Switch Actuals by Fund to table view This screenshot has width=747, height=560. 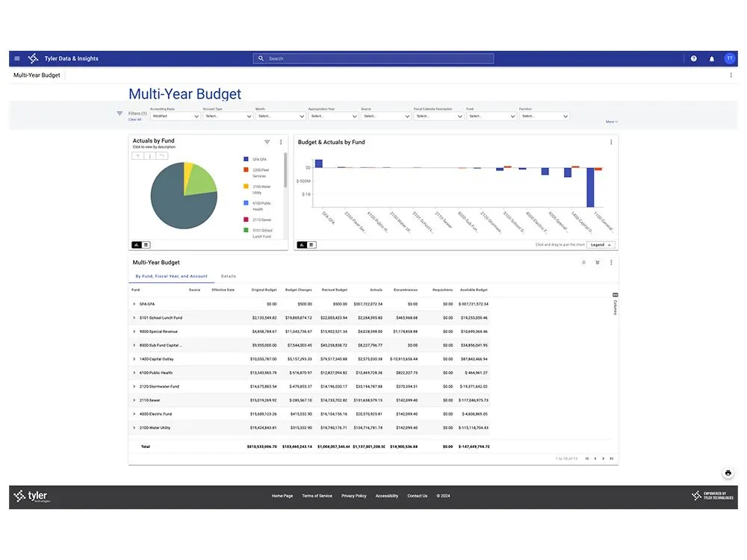(x=146, y=245)
